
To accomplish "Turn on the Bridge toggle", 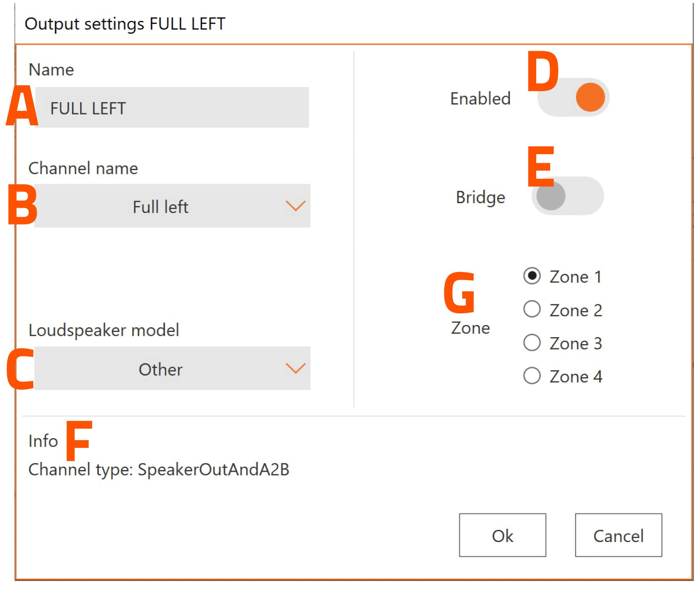I will tap(567, 196).
